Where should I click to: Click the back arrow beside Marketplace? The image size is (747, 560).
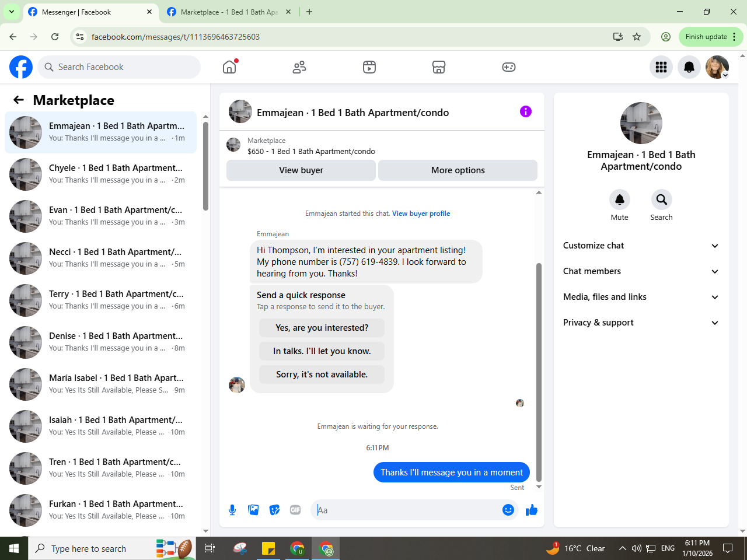point(19,100)
